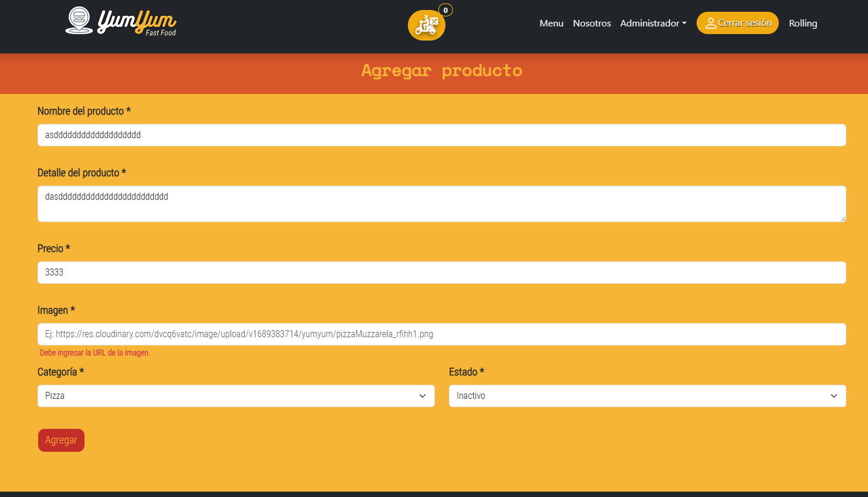
Task: Go to the Menu navigation item
Action: pyautogui.click(x=551, y=23)
